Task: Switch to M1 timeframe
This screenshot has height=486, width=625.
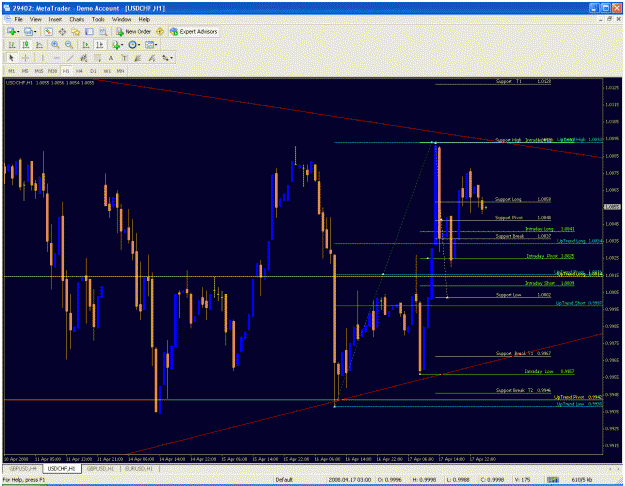Action: (12, 71)
